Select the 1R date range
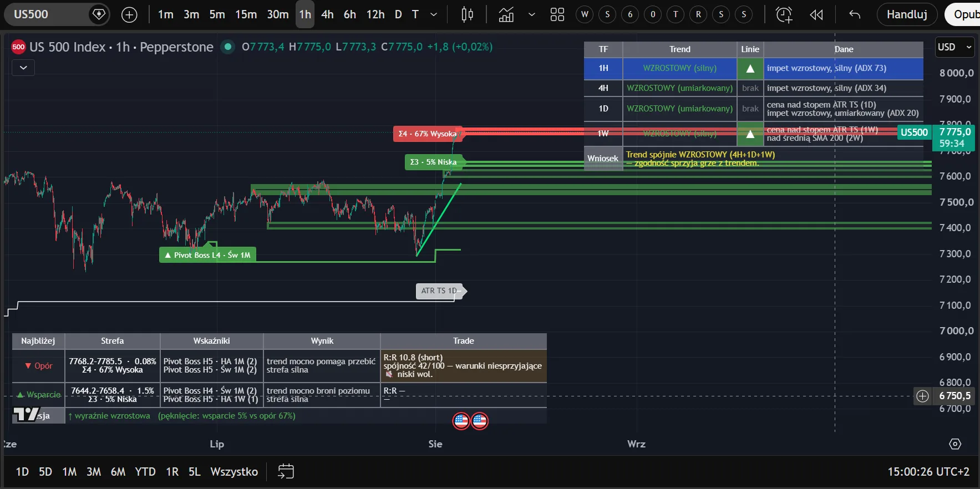The width and height of the screenshot is (980, 489). (172, 472)
